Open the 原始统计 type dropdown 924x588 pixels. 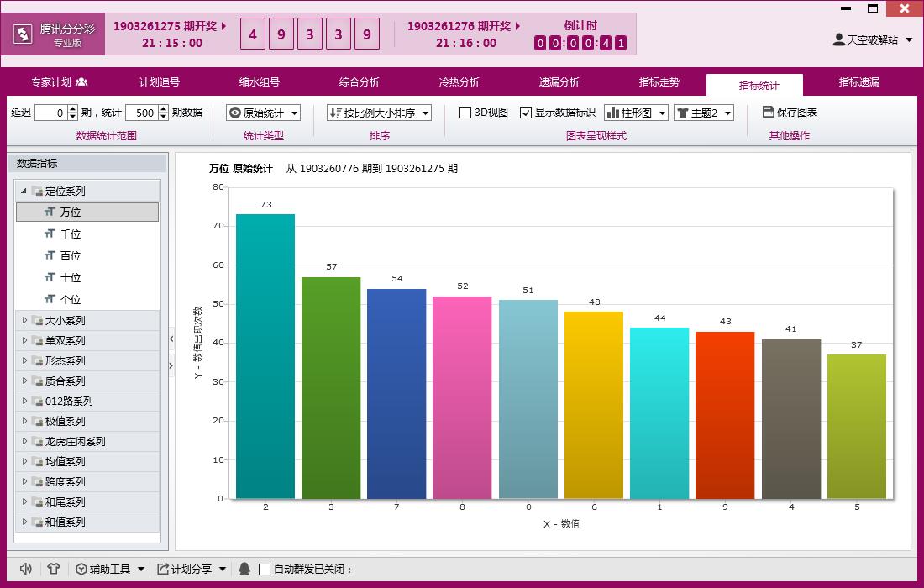coord(264,113)
